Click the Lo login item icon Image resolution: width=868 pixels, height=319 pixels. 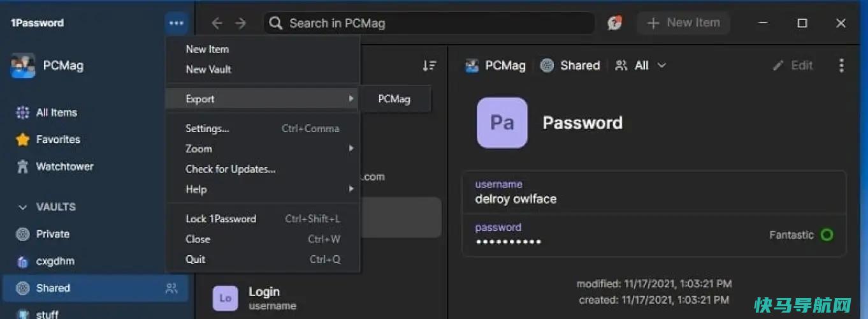point(226,298)
